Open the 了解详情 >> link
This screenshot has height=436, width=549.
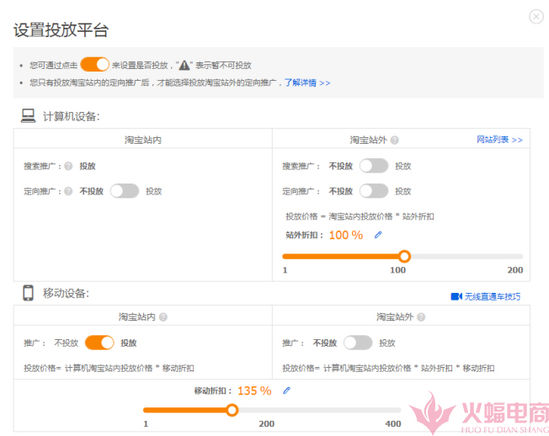tap(307, 83)
